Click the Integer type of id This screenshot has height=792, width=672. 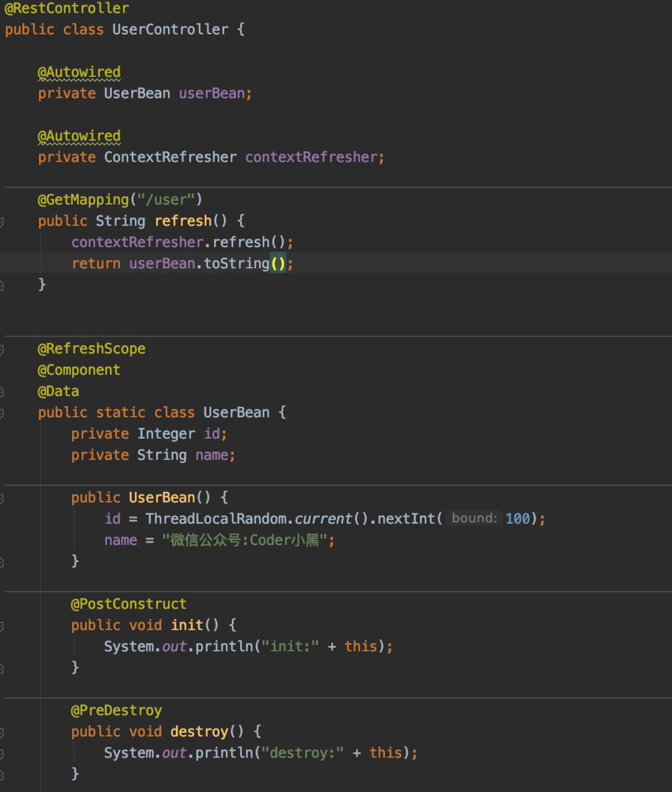166,433
